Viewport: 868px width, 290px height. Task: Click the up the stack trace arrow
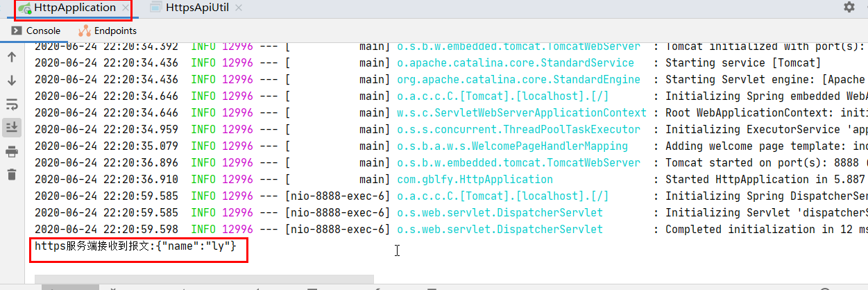[x=11, y=58]
